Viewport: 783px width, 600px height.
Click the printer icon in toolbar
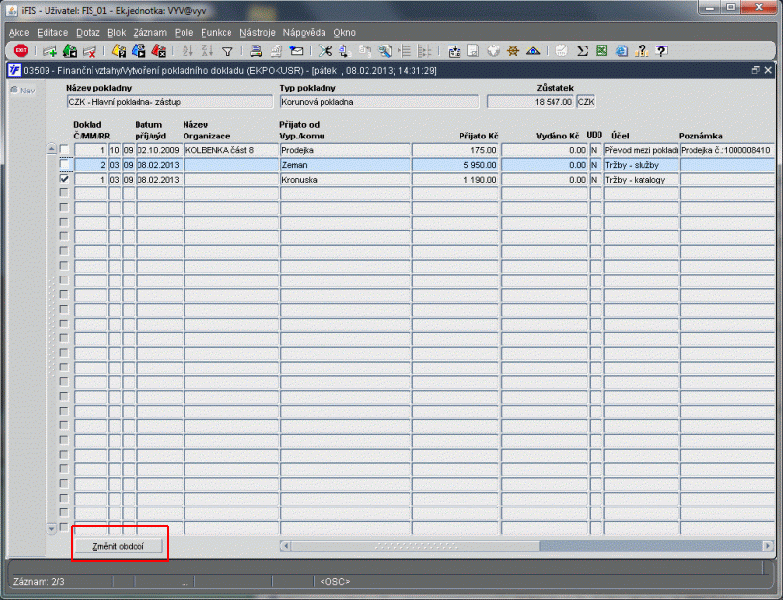(x=256, y=51)
